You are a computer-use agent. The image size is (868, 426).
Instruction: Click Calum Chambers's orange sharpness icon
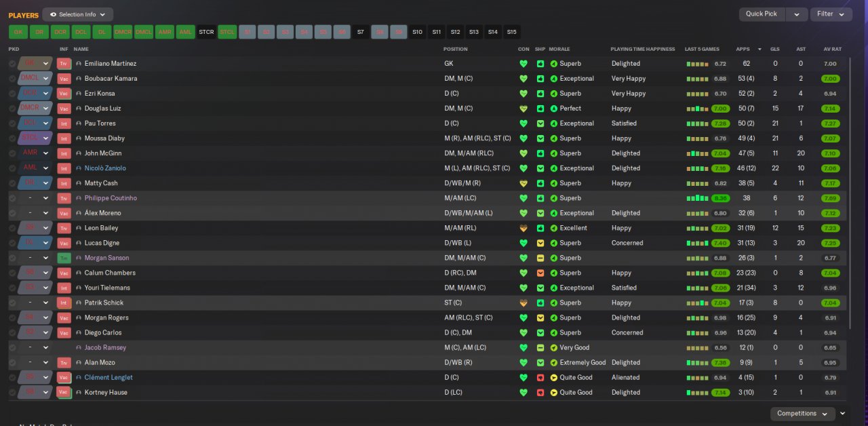tap(540, 273)
